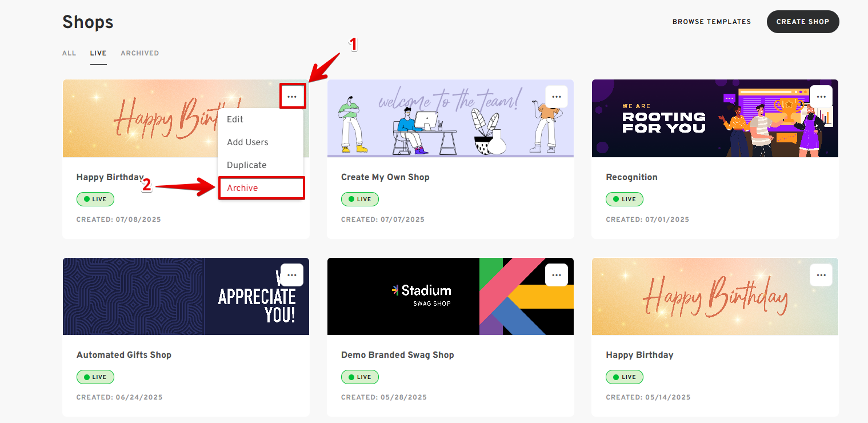Switch to the Archived tab
Screen dimensions: 868x423
click(x=139, y=53)
